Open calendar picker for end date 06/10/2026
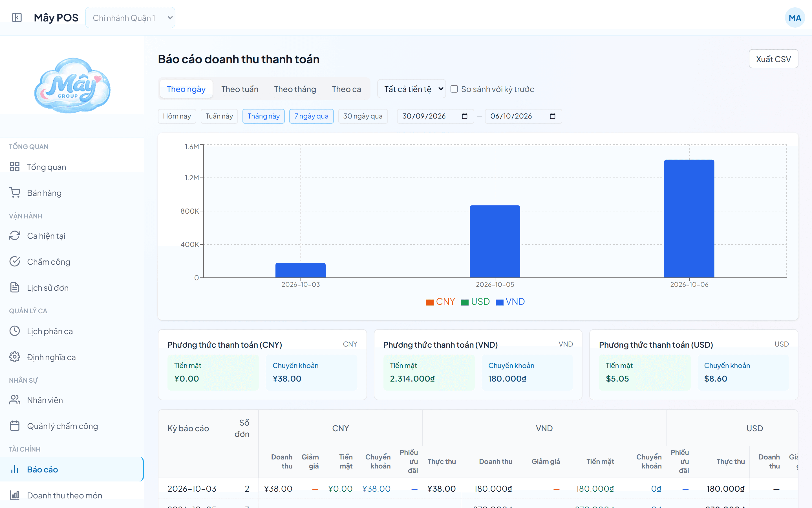This screenshot has width=812, height=508. pos(552,116)
